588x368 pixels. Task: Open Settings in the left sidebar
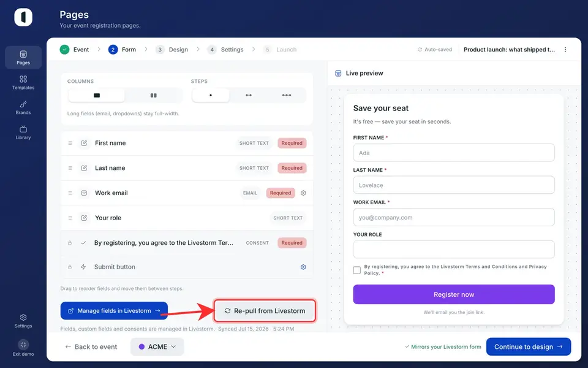click(23, 321)
